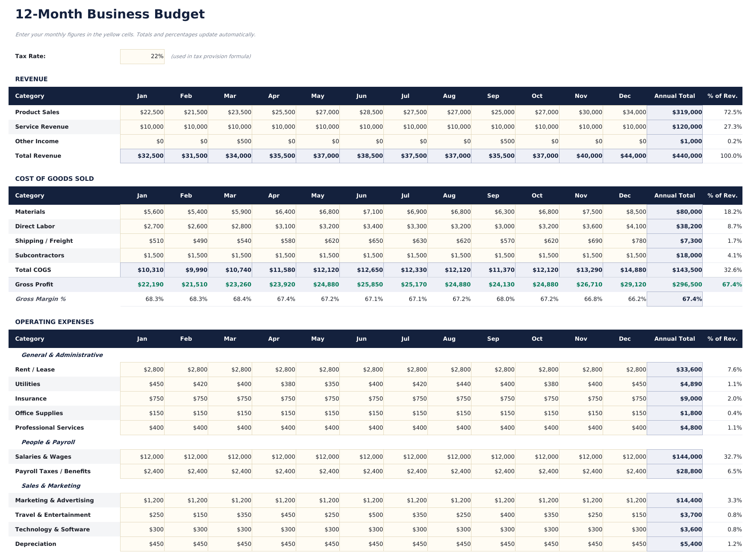
Task: Edit the March Other Income cell showing $500
Action: tap(230, 141)
